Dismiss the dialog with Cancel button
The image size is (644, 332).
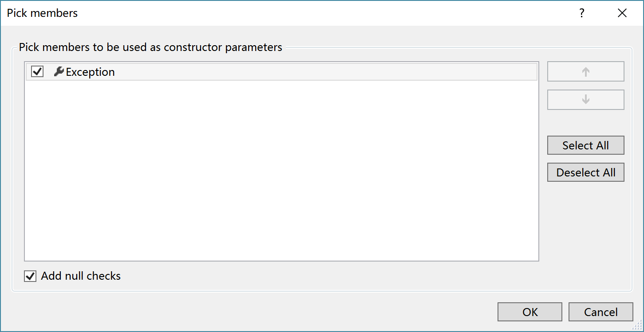601,312
